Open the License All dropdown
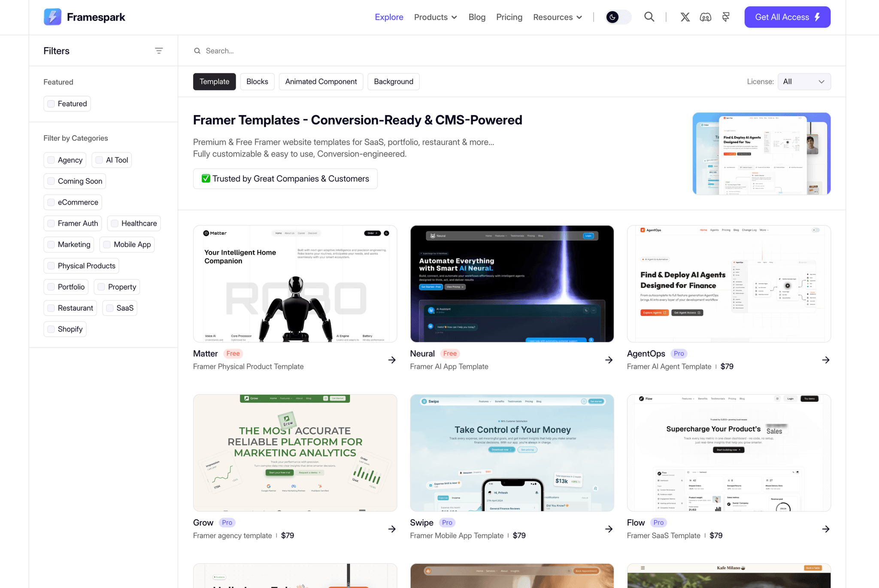The width and height of the screenshot is (879, 588). (804, 82)
